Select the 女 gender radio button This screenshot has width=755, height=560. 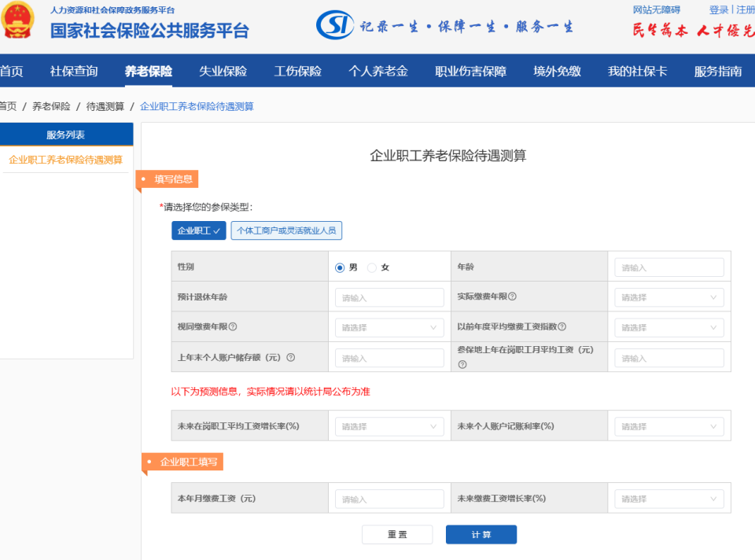pyautogui.click(x=371, y=267)
